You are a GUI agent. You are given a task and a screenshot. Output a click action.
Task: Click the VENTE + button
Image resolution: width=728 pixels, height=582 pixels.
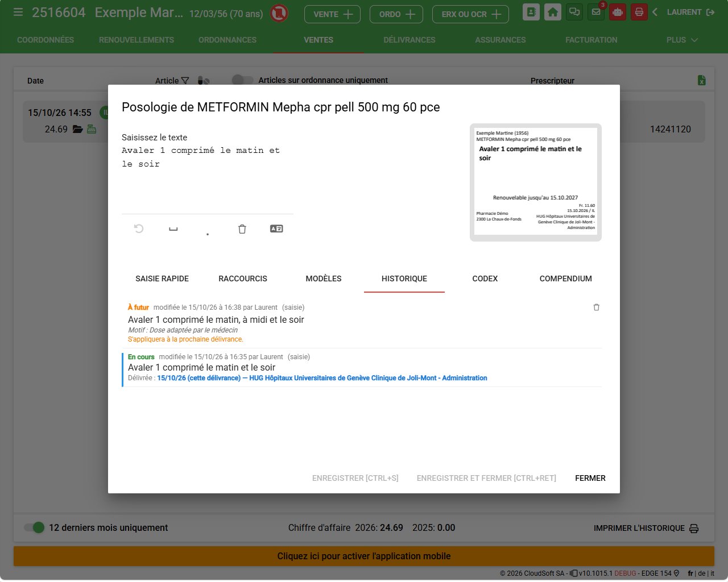[333, 14]
